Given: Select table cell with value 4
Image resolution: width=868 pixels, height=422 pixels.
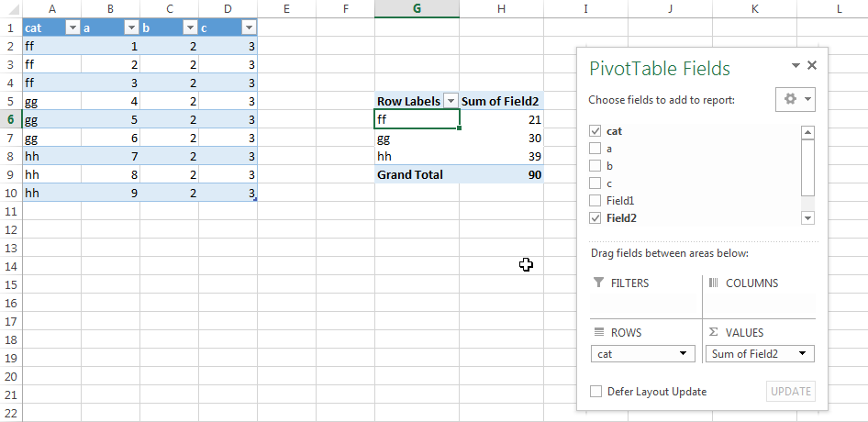Looking at the screenshot, I should (110, 101).
